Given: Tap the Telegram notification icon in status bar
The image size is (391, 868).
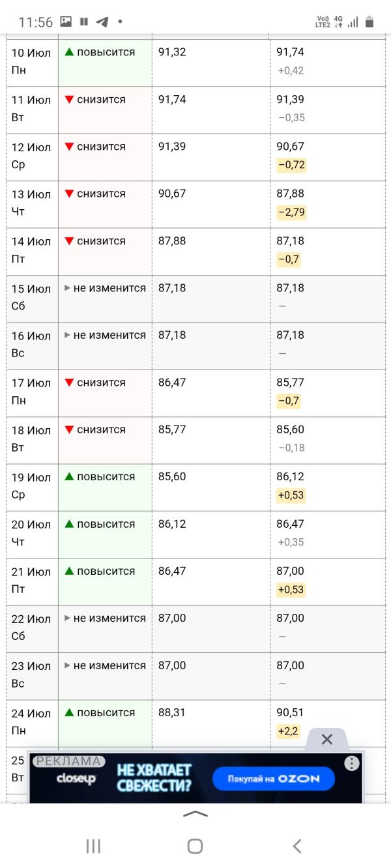Looking at the screenshot, I should pyautogui.click(x=102, y=22).
